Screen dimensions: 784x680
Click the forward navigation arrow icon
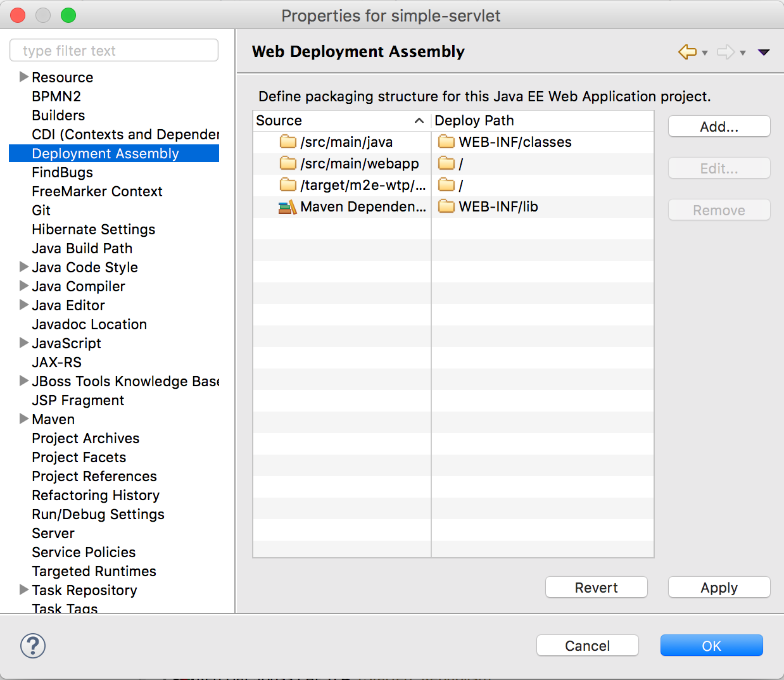click(x=726, y=52)
